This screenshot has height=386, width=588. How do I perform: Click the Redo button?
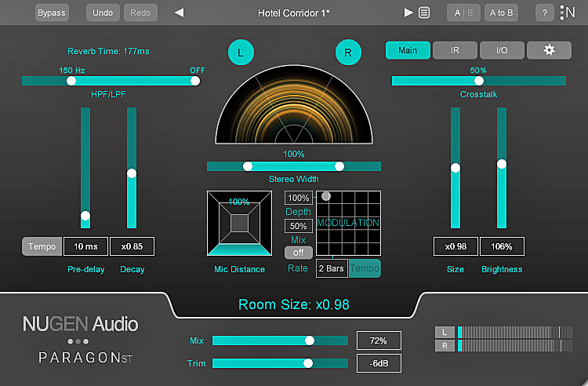pos(140,13)
